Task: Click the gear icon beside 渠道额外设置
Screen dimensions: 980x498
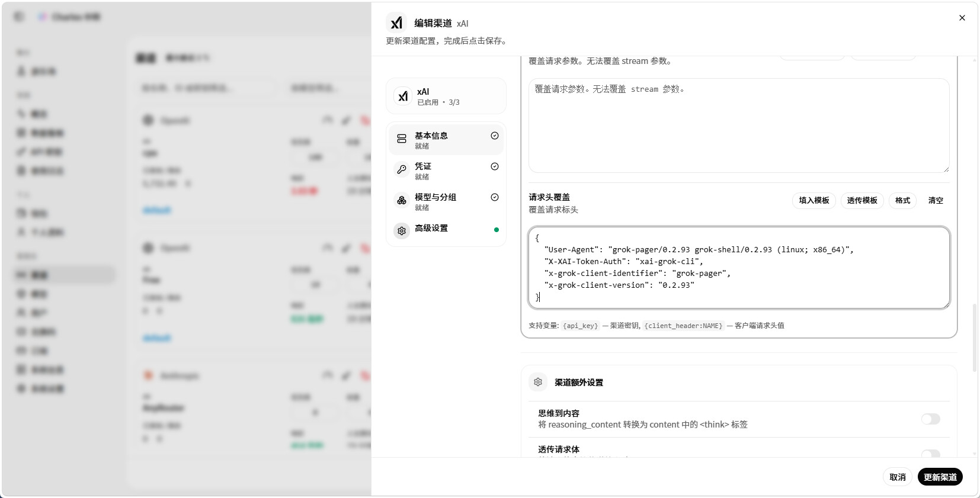Action: pyautogui.click(x=538, y=383)
